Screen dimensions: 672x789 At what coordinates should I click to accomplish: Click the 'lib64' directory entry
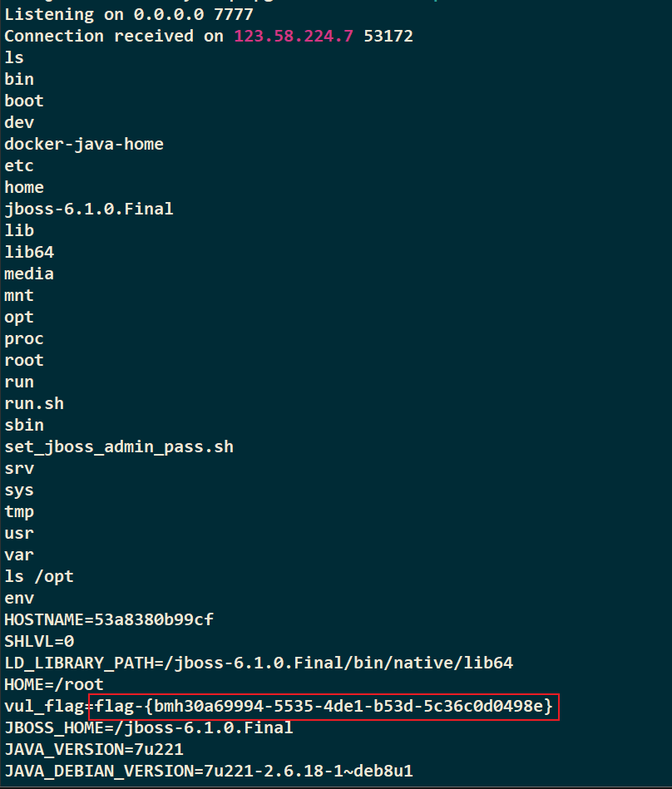29,252
